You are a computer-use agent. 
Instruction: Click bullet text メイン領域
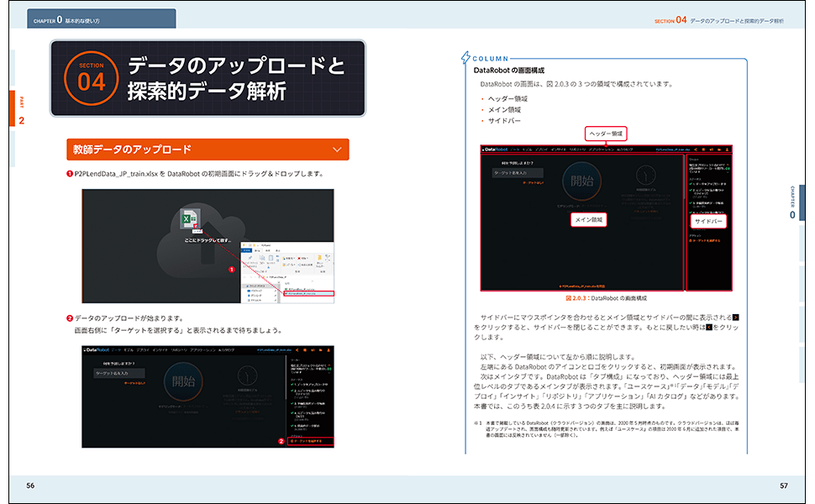pos(504,110)
